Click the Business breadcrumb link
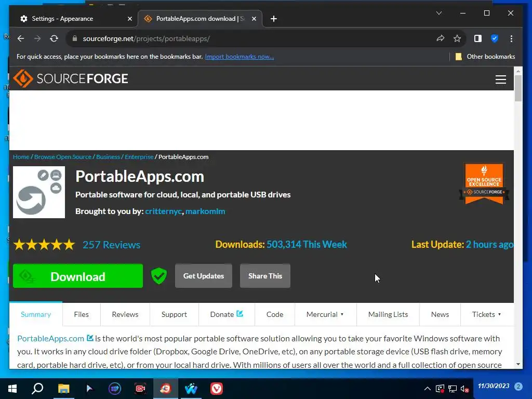532x399 pixels. (x=108, y=157)
